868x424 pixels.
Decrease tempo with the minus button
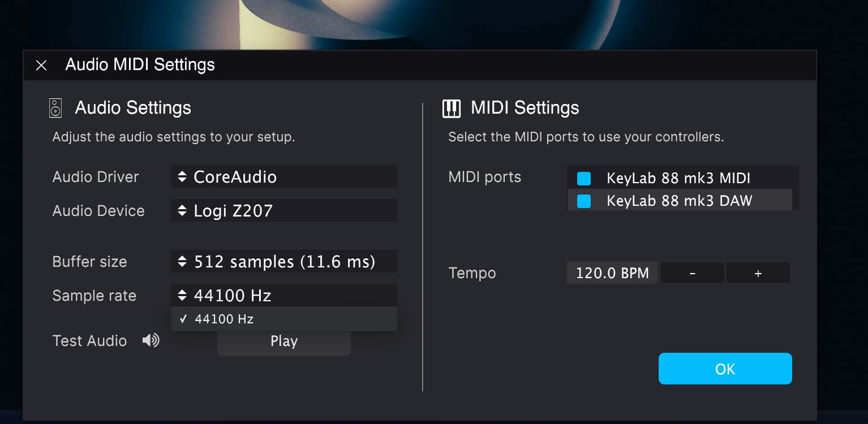693,273
